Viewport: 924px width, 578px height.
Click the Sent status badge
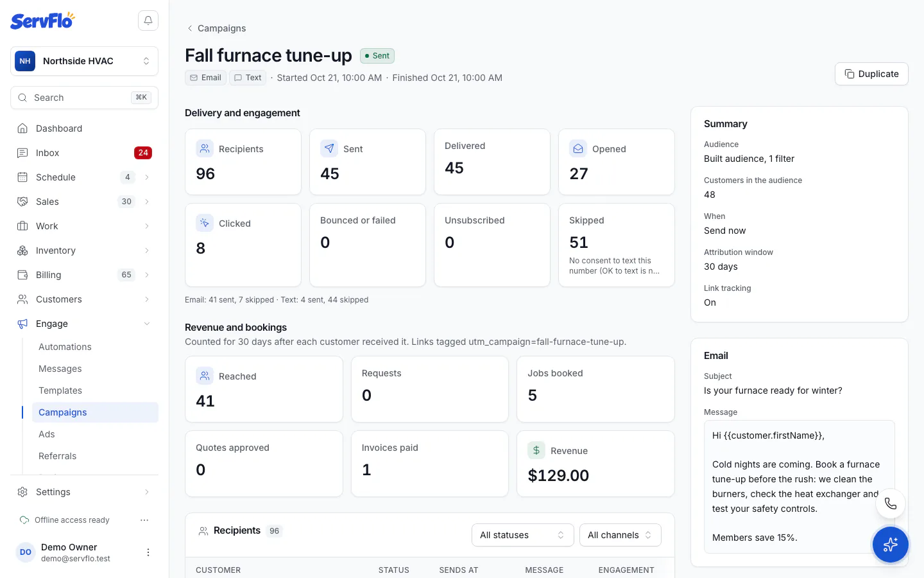pyautogui.click(x=377, y=56)
